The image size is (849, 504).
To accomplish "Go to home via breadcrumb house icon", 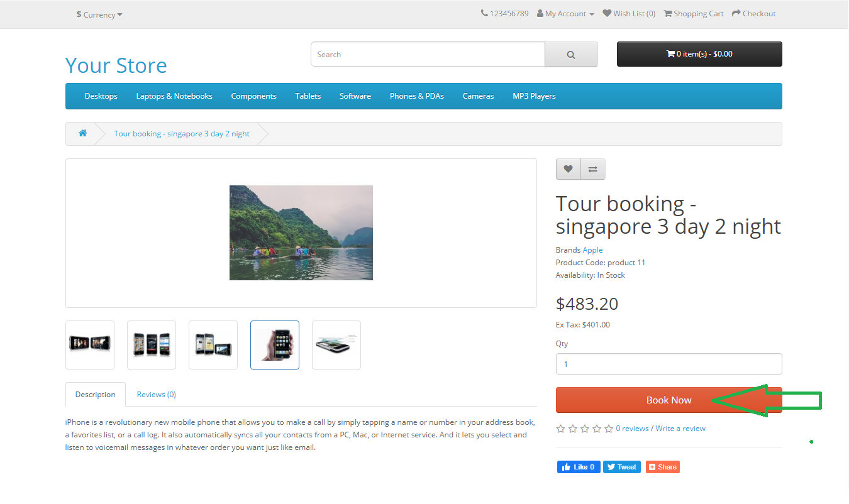I will (82, 133).
